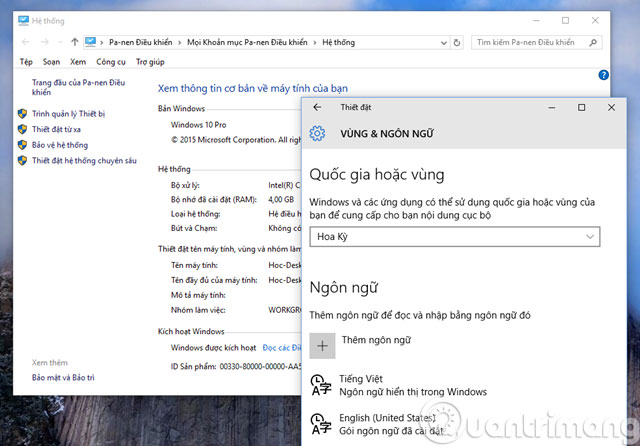The image size is (640, 446).
Task: Click the Đọc các Điều khoản license link
Action: (x=282, y=348)
